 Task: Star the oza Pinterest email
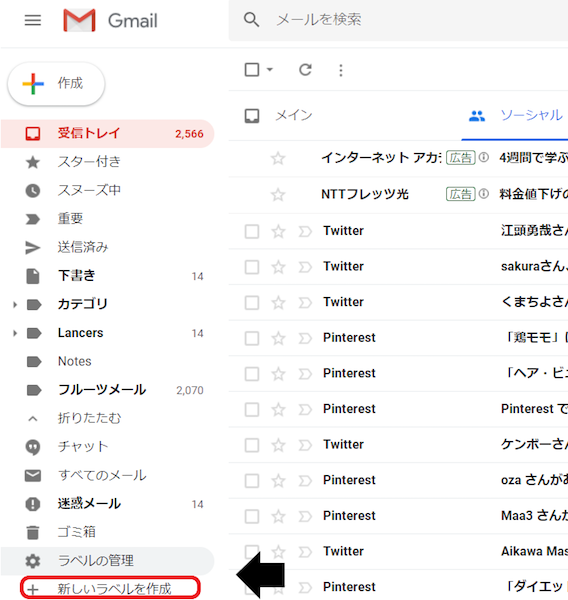click(278, 481)
